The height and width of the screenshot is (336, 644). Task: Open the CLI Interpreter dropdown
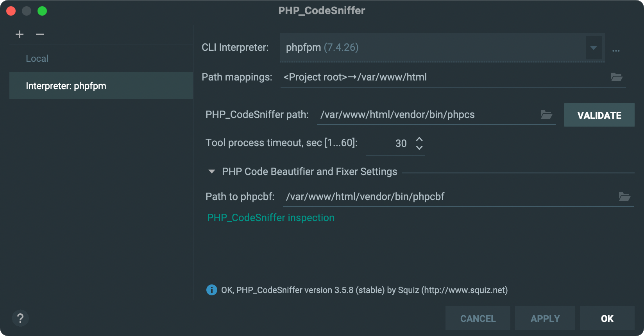click(594, 48)
